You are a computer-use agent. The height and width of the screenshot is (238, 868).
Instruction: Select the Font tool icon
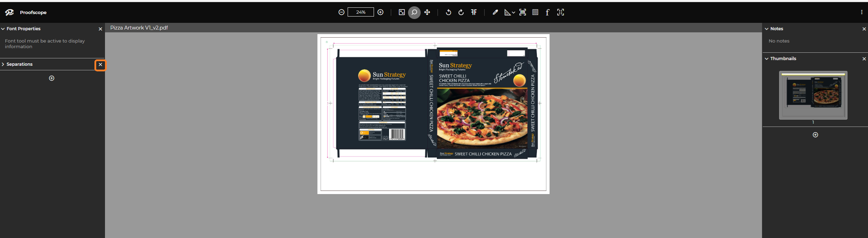(x=547, y=12)
